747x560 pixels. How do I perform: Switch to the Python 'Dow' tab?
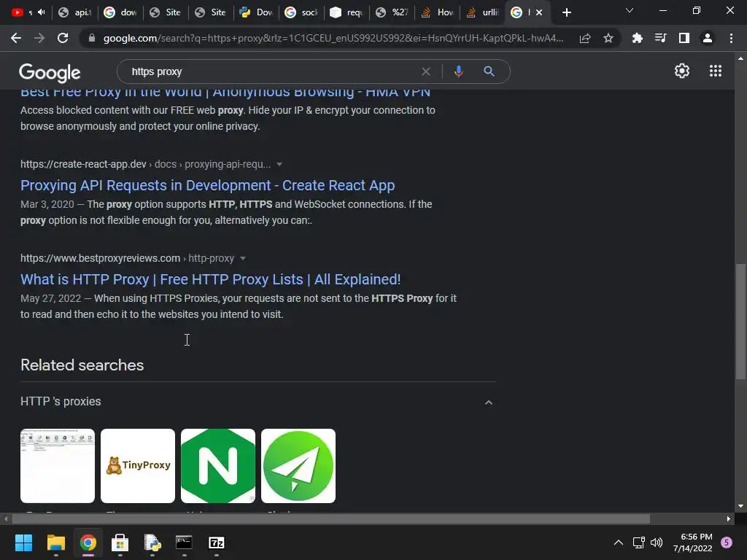coord(257,12)
